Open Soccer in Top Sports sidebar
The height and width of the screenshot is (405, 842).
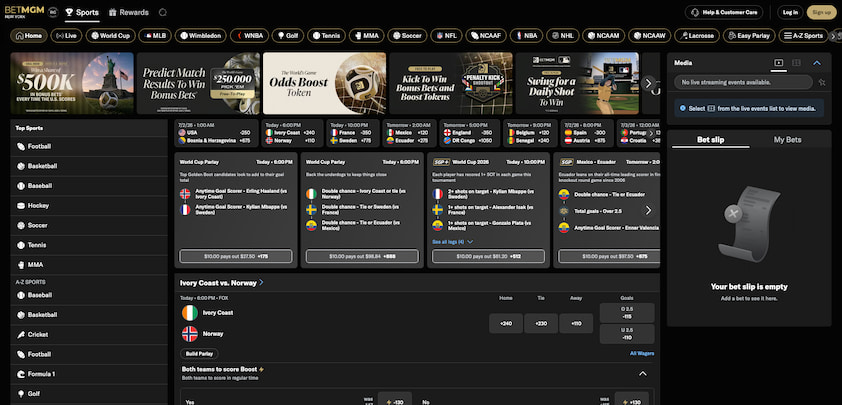tap(89, 226)
